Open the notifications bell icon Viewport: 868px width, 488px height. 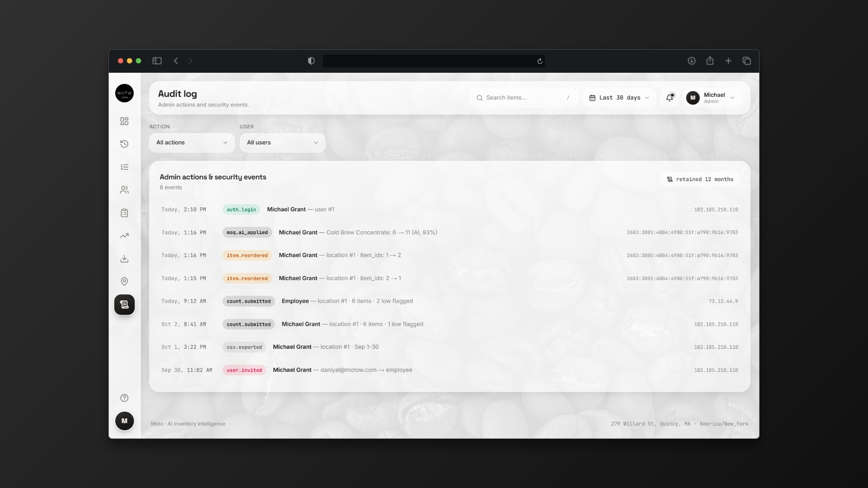tap(670, 98)
